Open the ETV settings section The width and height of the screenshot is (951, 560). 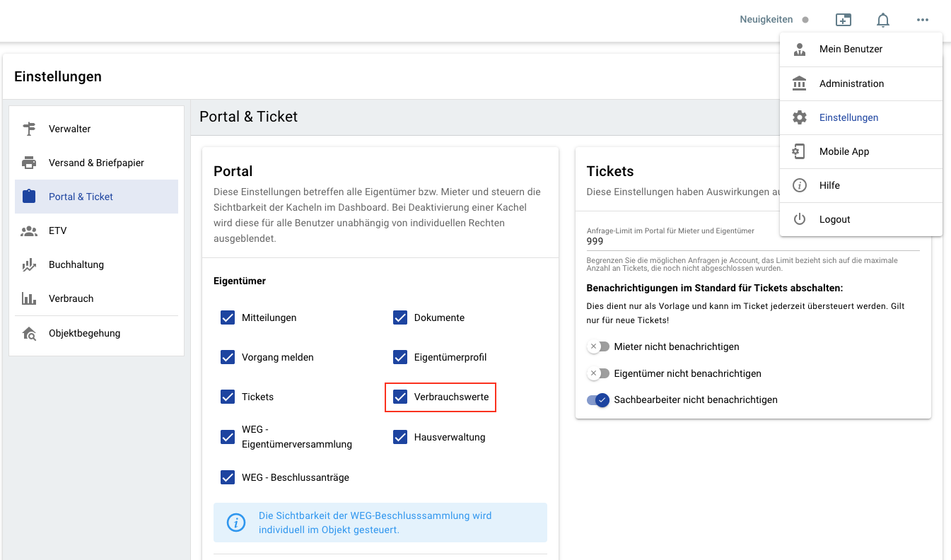[96, 231]
